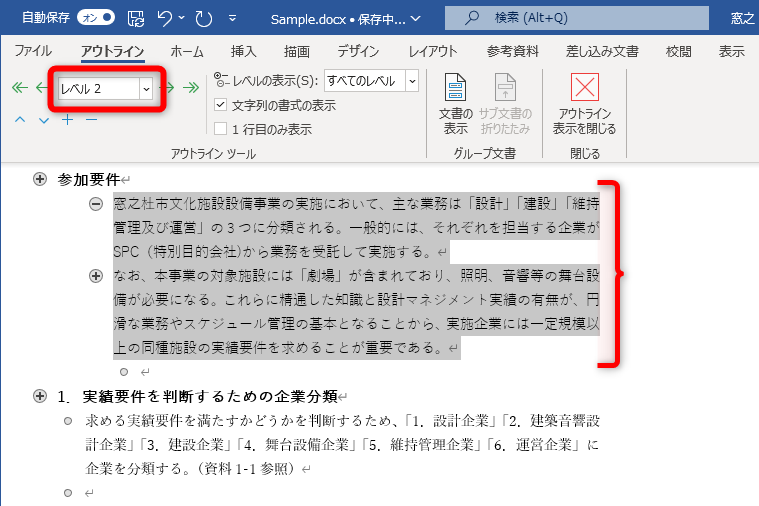Toggle the AutoSave switch

pos(96,18)
